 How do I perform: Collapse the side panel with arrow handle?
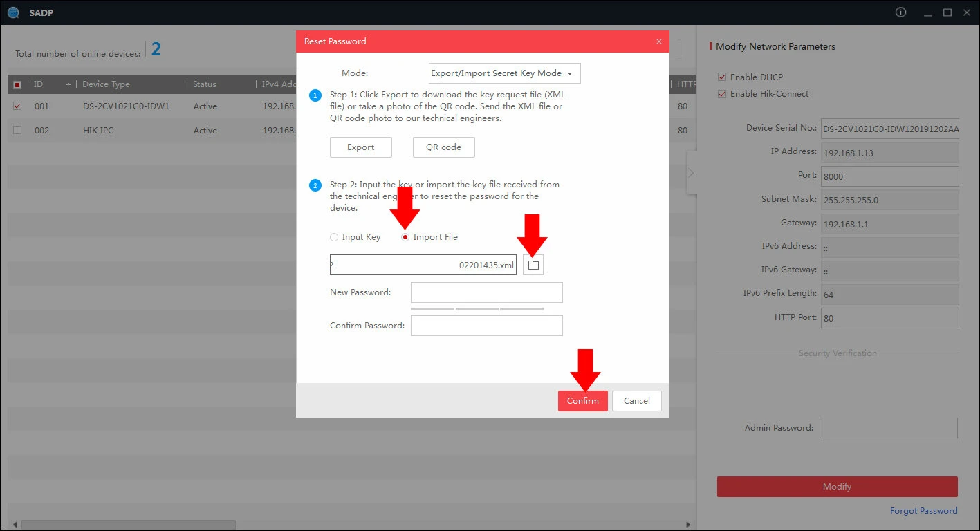click(690, 173)
